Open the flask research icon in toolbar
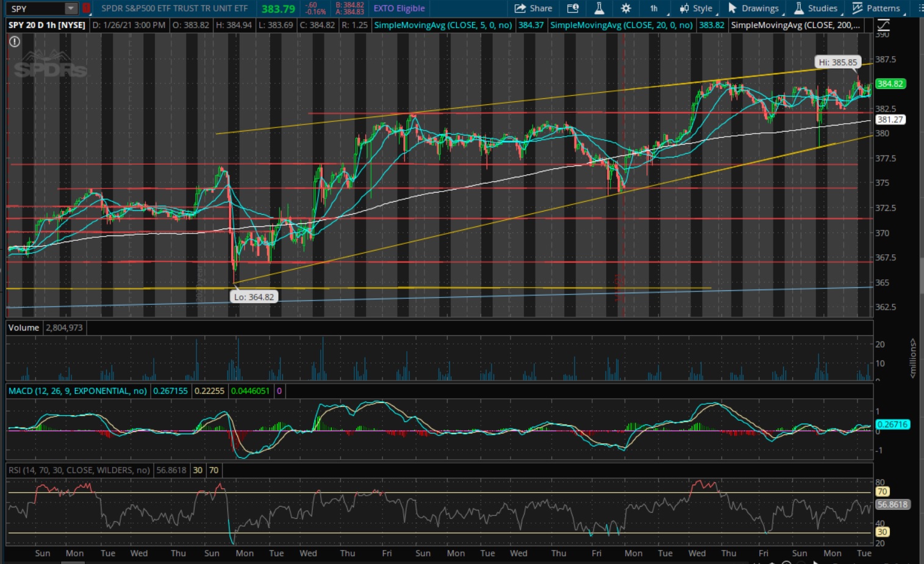 [599, 9]
